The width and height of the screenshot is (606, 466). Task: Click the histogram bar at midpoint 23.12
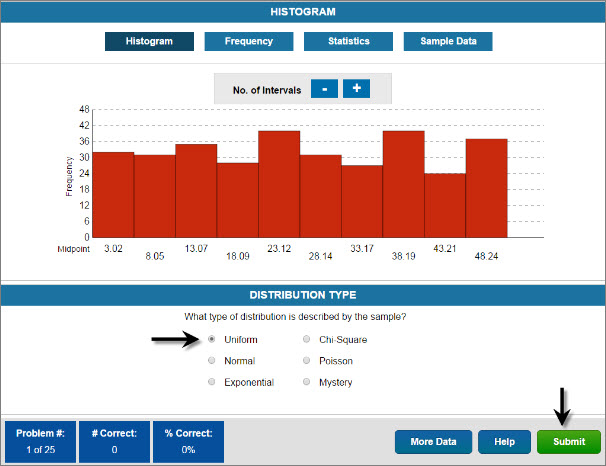coord(279,184)
